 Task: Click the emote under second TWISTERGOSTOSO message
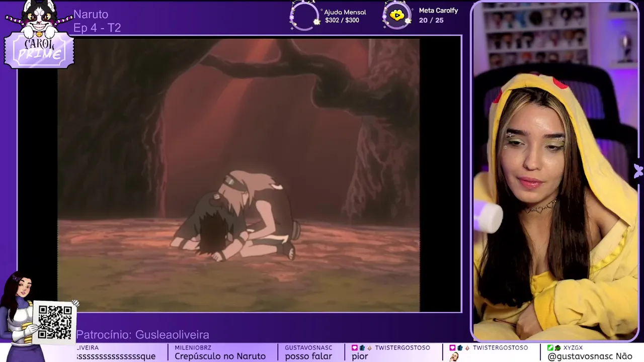click(454, 356)
